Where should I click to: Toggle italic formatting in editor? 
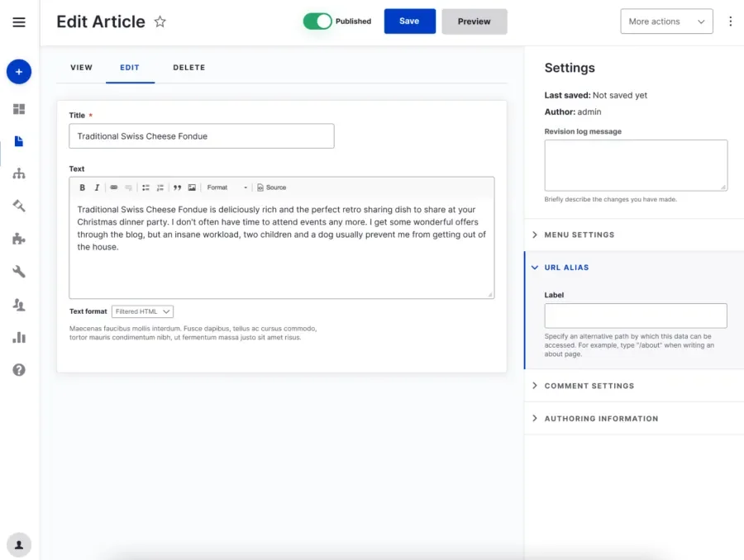point(97,187)
